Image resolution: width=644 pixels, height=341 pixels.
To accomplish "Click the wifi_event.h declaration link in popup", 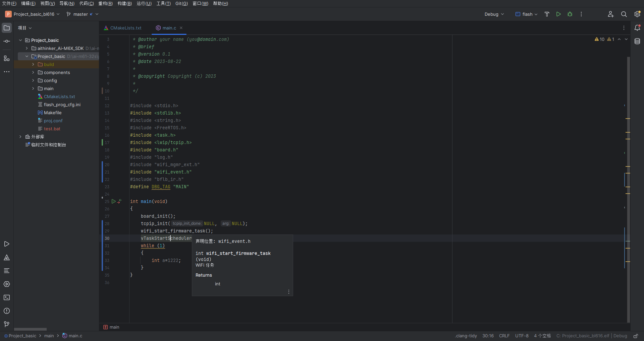I will [x=234, y=241].
